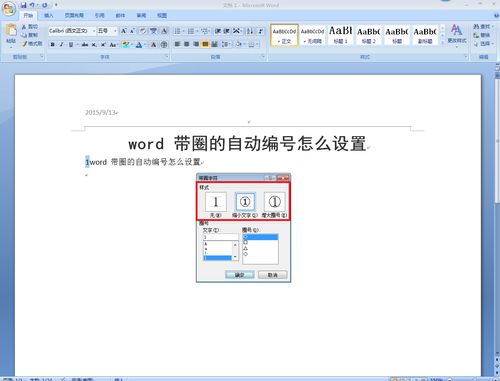Image resolution: width=500 pixels, height=381 pixels.
Task: Activate the Format Painter (格式刷)
Action: click(x=32, y=44)
